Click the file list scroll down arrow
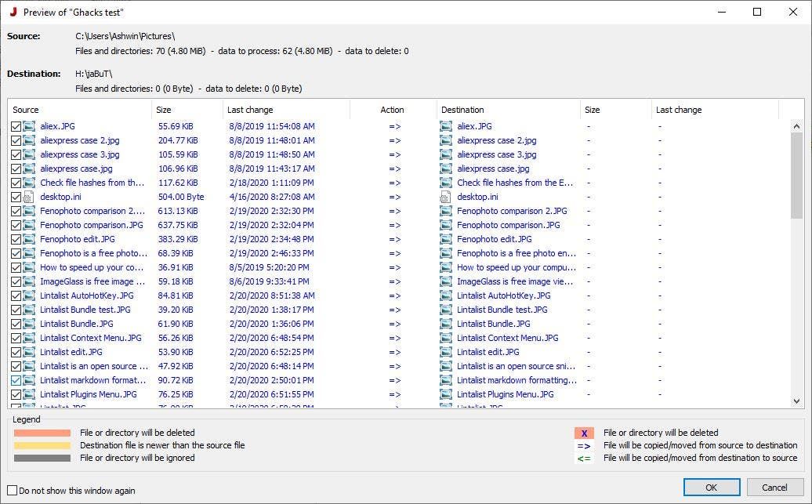812x504 pixels. pyautogui.click(x=796, y=401)
